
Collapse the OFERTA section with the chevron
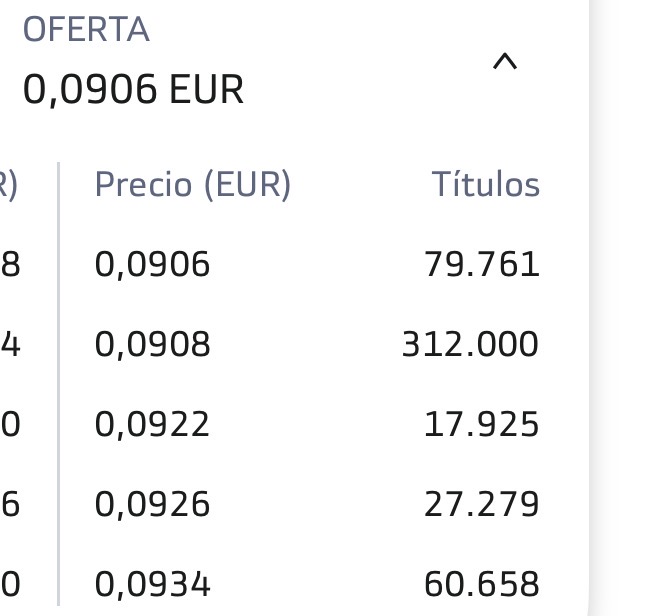pyautogui.click(x=505, y=62)
